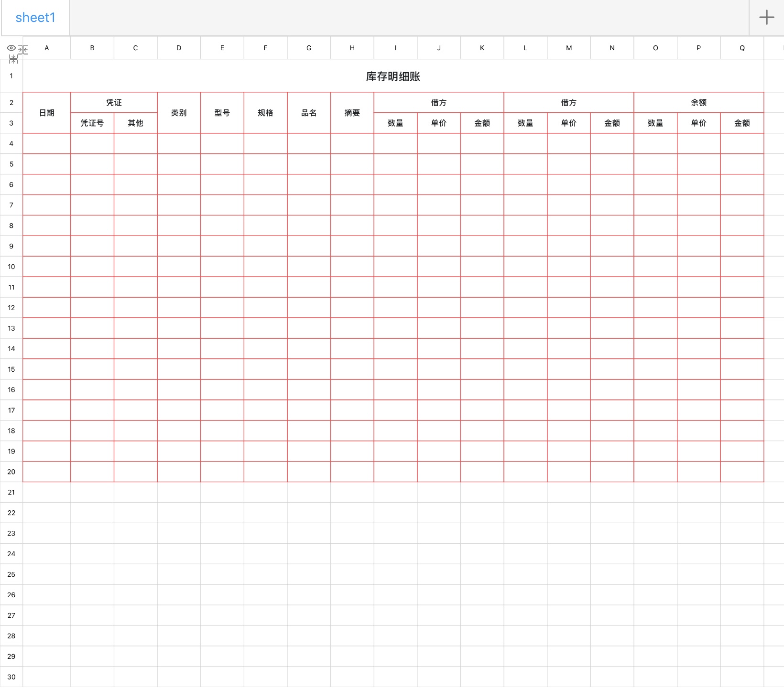The image size is (784, 689).
Task: Select the 凭证号 header cell
Action: pyautogui.click(x=92, y=123)
